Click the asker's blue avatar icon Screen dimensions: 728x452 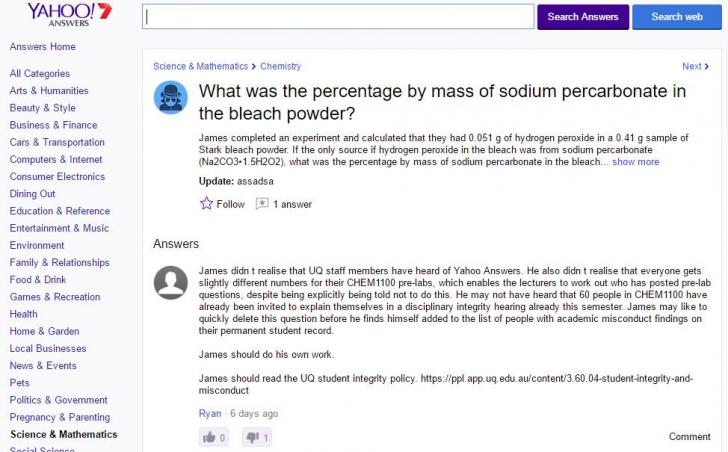(170, 97)
